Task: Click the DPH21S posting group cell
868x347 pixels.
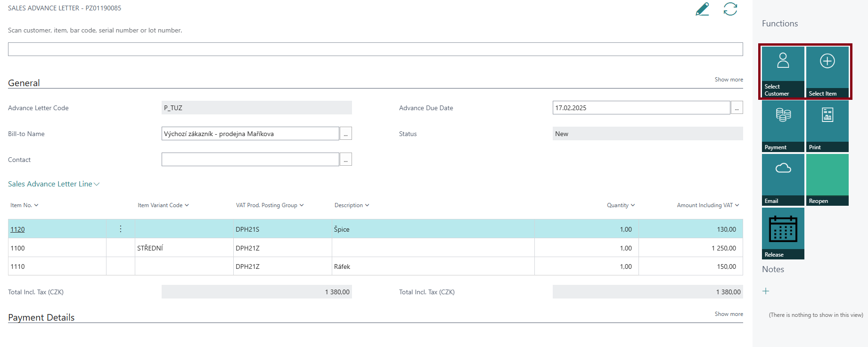Action: [x=283, y=229]
